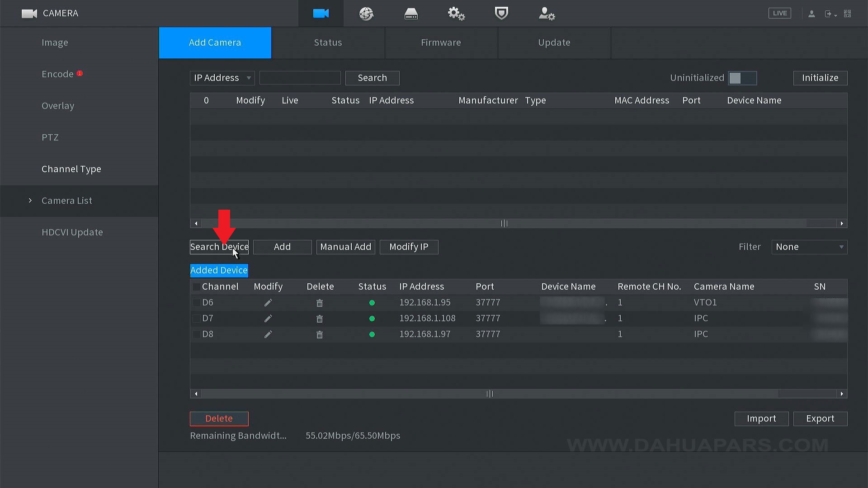
Task: Delete channel D8 using trash icon
Action: pyautogui.click(x=320, y=334)
